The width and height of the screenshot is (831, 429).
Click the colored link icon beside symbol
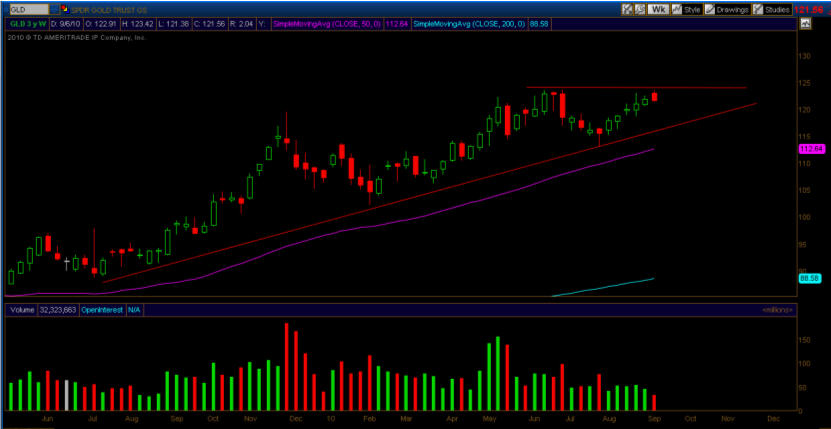coord(65,9)
